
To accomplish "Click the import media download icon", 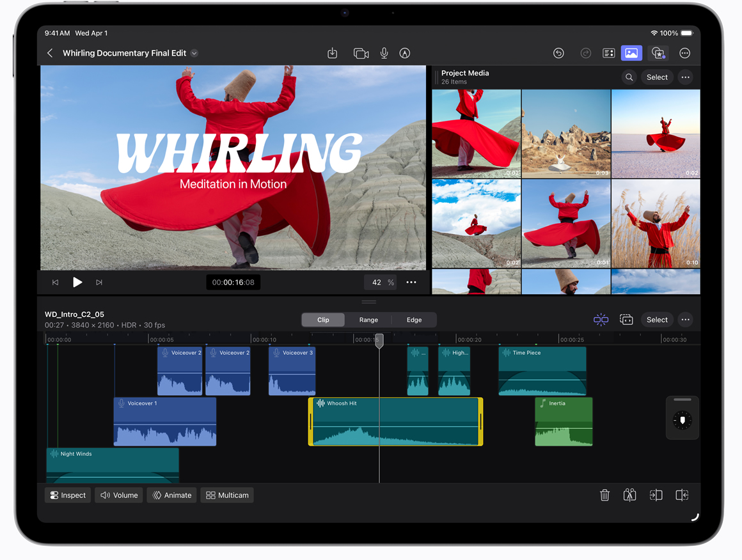I will click(x=332, y=54).
